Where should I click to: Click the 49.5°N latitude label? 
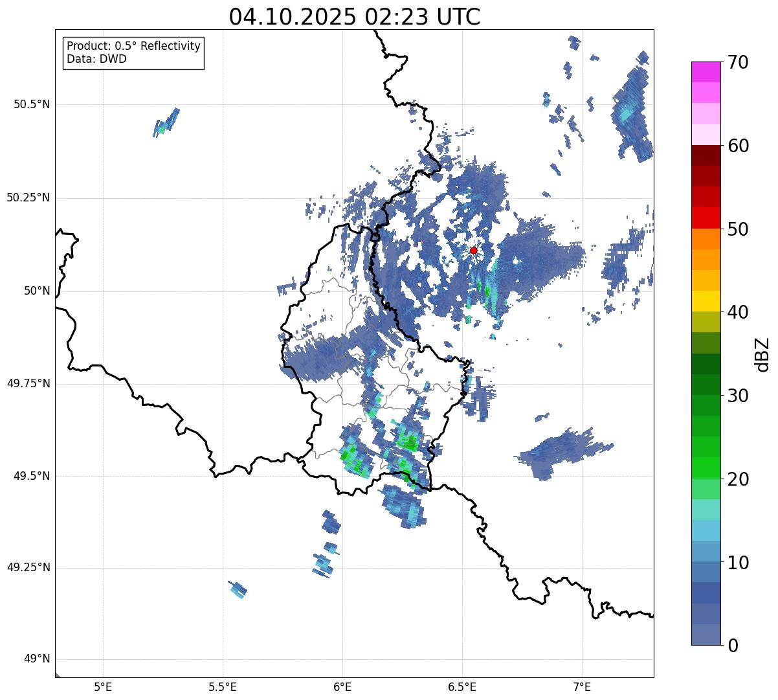[x=32, y=476]
